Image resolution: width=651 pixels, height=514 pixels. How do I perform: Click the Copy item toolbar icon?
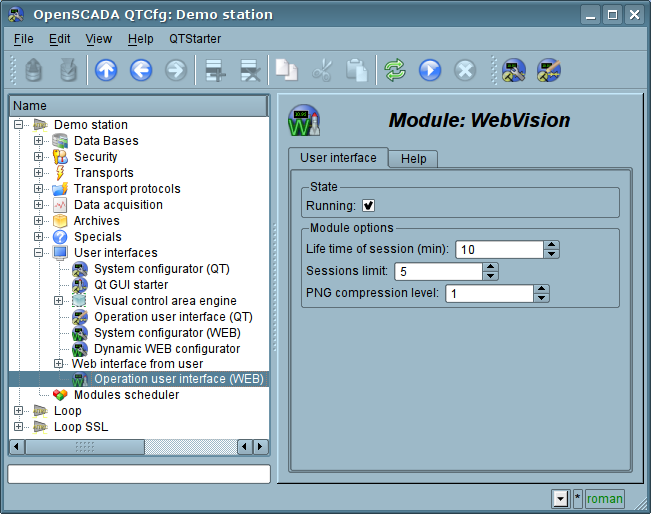tap(286, 70)
